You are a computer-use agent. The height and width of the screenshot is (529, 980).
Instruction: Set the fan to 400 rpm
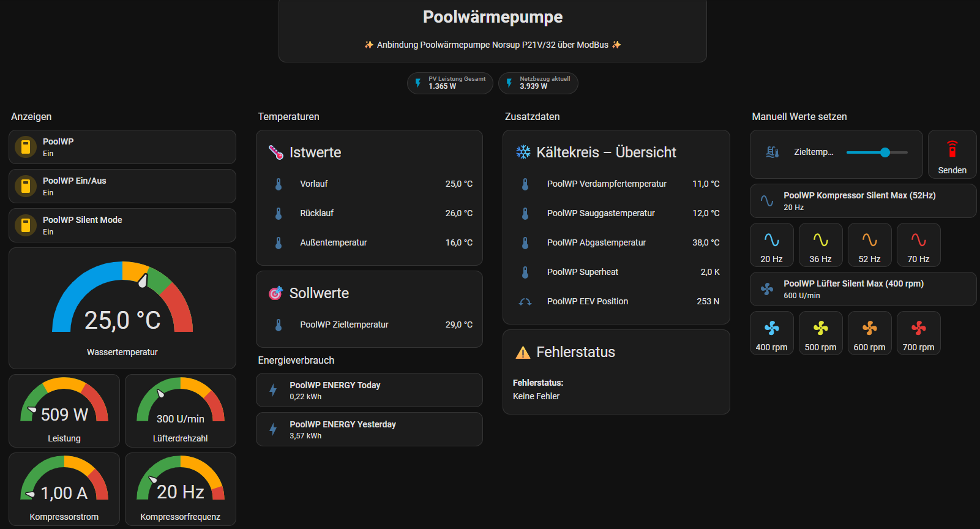coord(771,333)
